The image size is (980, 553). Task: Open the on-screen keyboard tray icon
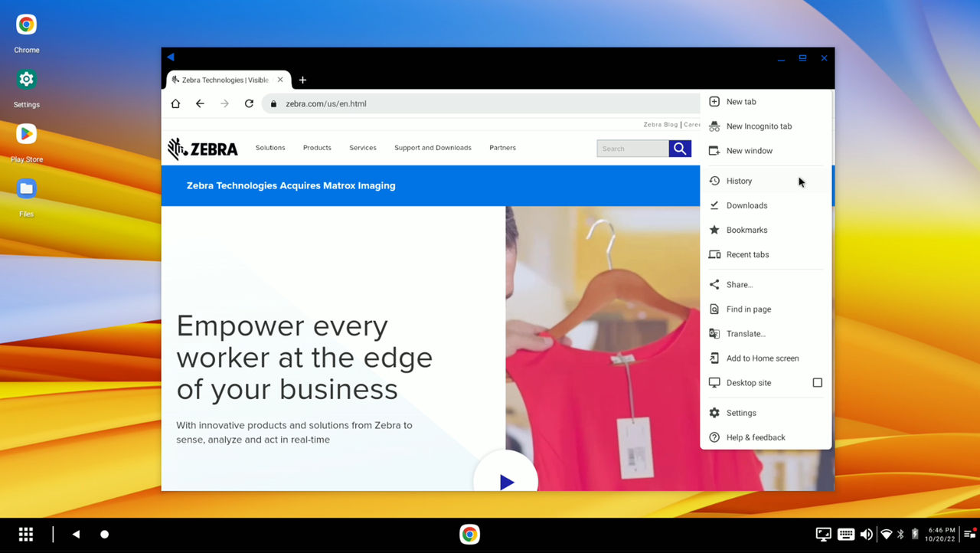coord(846,535)
